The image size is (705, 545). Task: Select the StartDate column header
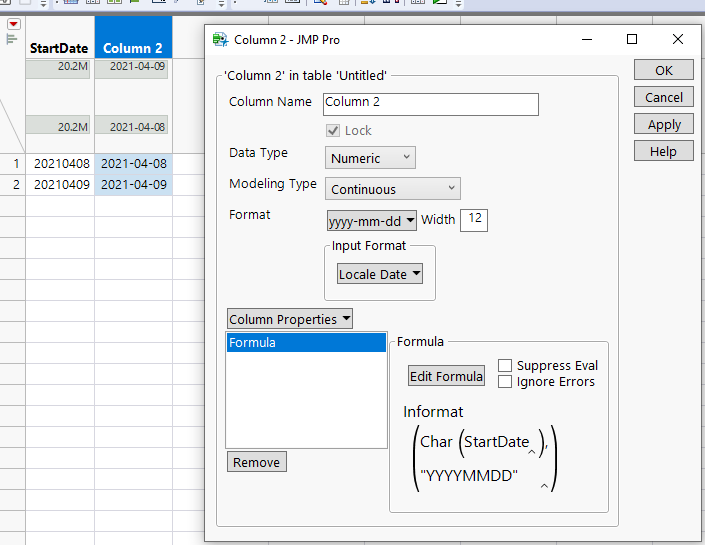coord(59,48)
